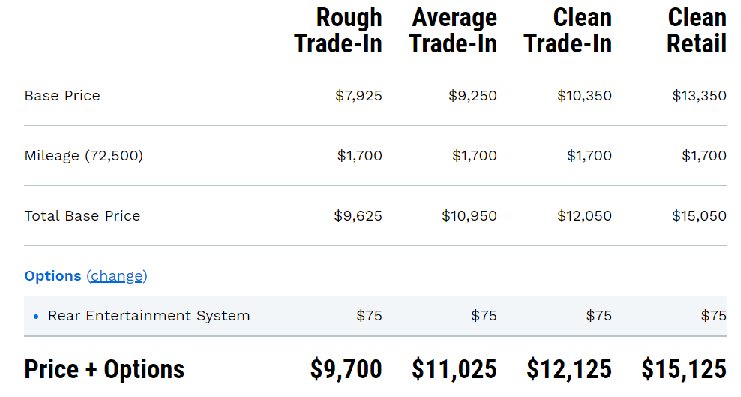Click the Options heading text
This screenshot has height=397, width=741.
[x=52, y=276]
